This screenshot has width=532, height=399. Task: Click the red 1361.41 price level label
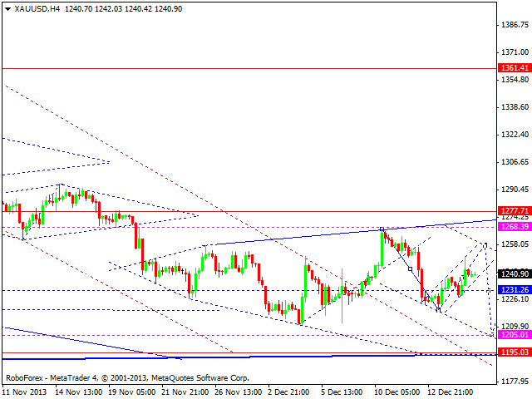pos(515,68)
